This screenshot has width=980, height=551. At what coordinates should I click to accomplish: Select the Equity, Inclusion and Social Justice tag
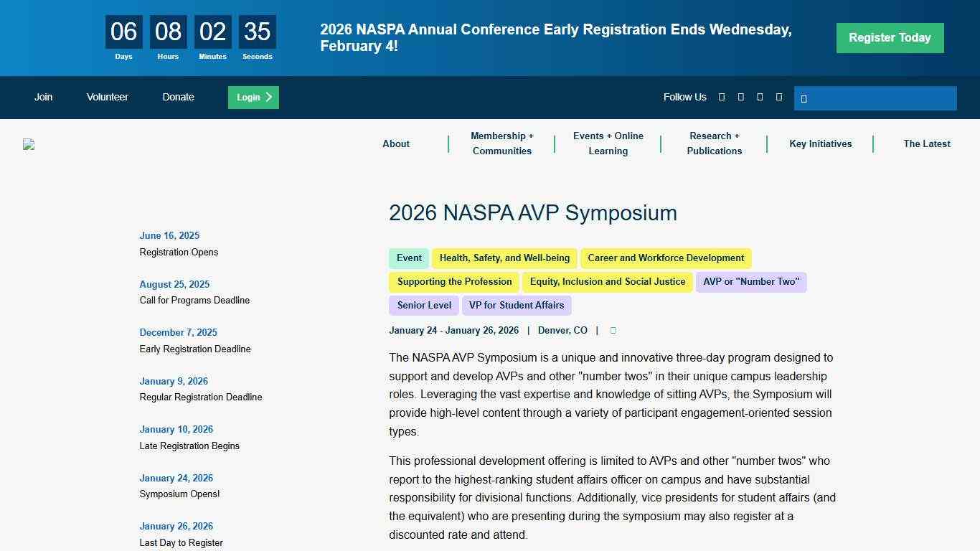[x=607, y=281]
